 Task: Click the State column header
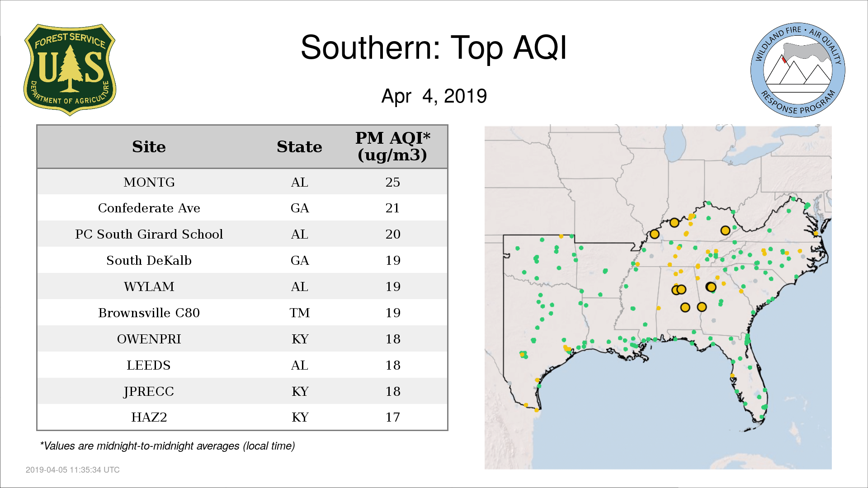click(x=299, y=147)
